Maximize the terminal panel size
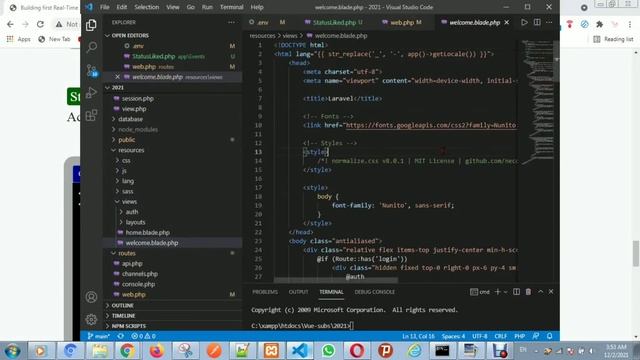 click(540, 292)
